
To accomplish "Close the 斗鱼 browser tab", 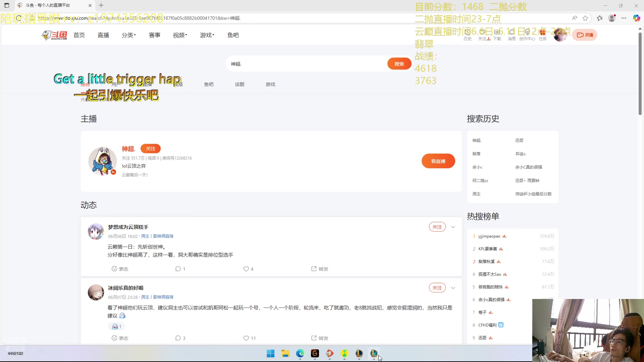I will (x=90, y=5).
